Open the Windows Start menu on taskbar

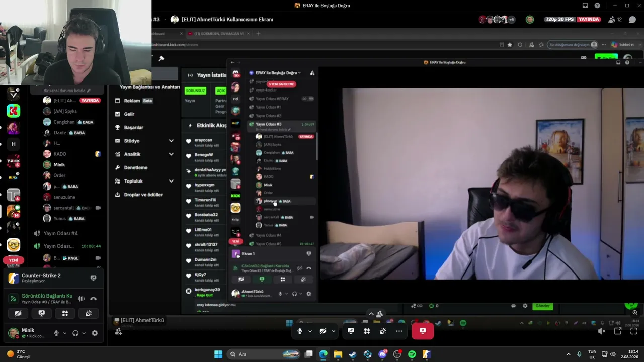(218, 354)
